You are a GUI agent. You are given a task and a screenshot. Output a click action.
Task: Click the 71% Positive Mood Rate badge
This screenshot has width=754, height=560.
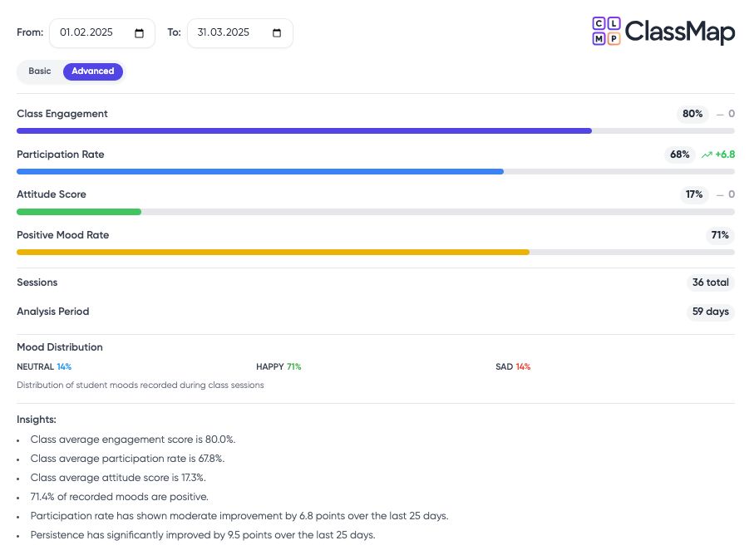click(x=720, y=235)
